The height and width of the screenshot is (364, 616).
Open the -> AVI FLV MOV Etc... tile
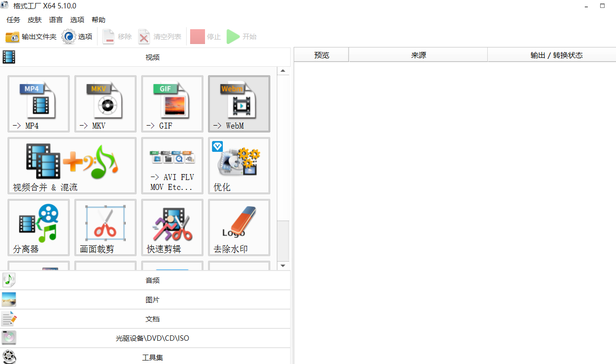172,166
